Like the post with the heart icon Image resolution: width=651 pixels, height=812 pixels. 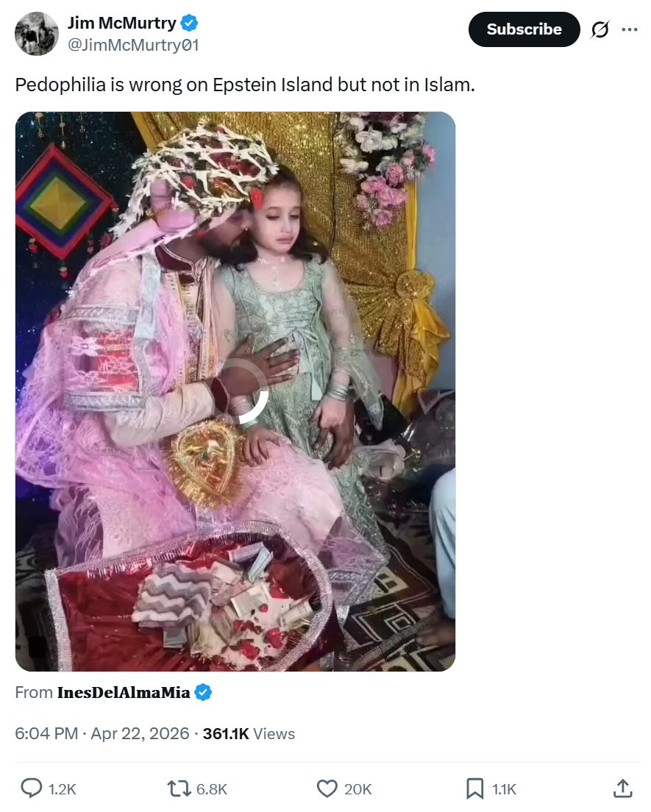pyautogui.click(x=327, y=788)
